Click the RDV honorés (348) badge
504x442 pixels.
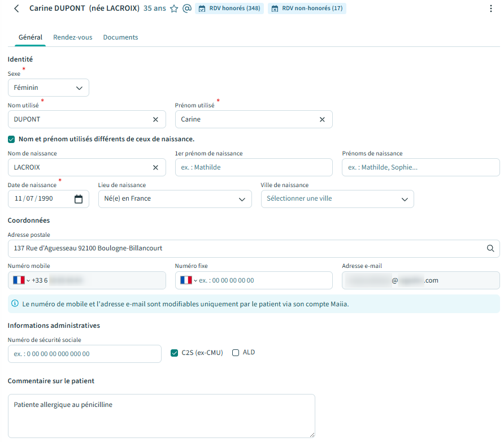pyautogui.click(x=229, y=8)
